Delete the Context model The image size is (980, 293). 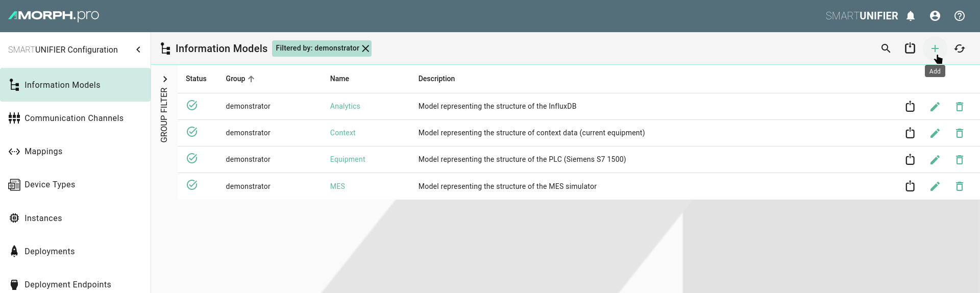[960, 133]
